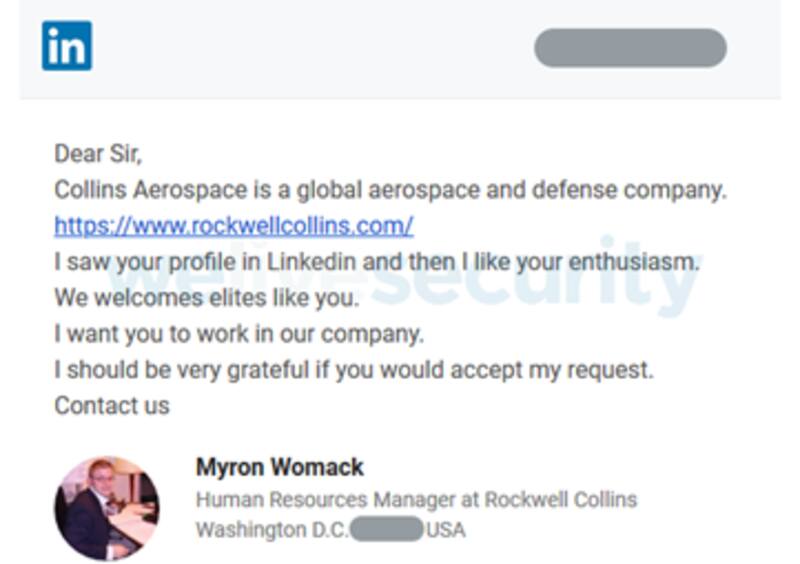Click the redacted block in location line
This screenshot has width=800, height=564.
pos(386,529)
